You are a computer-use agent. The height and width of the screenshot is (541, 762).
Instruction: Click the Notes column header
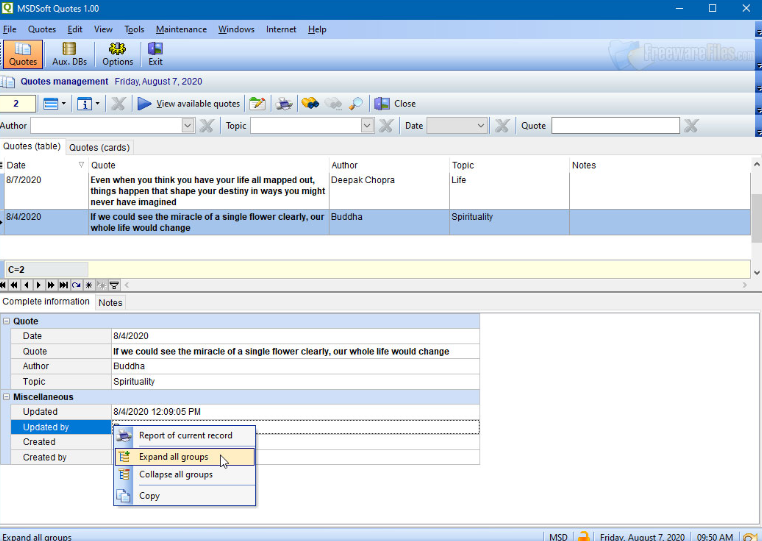(x=660, y=165)
